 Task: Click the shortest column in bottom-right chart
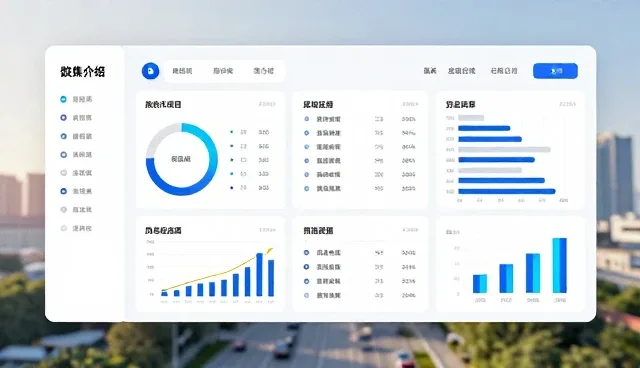[x=480, y=284]
